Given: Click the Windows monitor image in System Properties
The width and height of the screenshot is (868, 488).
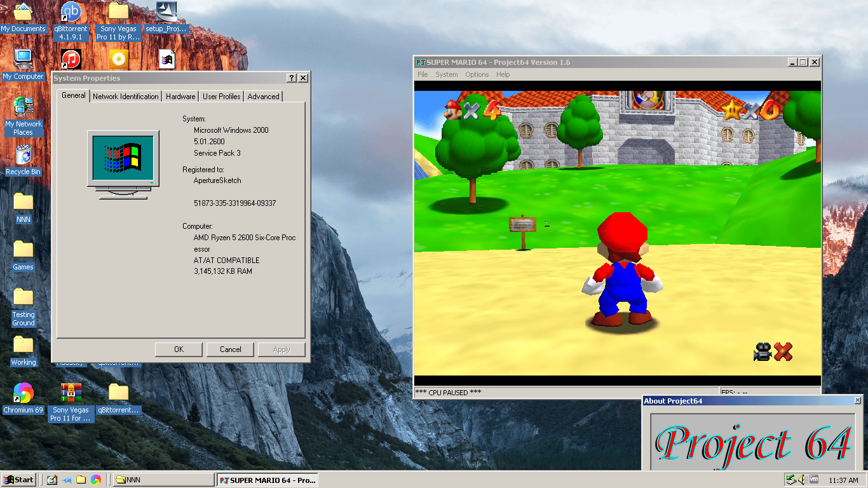Looking at the screenshot, I should click(123, 165).
